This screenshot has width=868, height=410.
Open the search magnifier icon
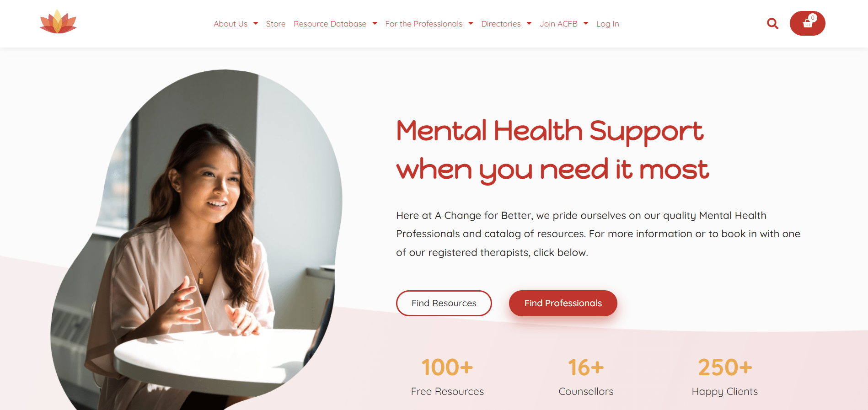[772, 23]
